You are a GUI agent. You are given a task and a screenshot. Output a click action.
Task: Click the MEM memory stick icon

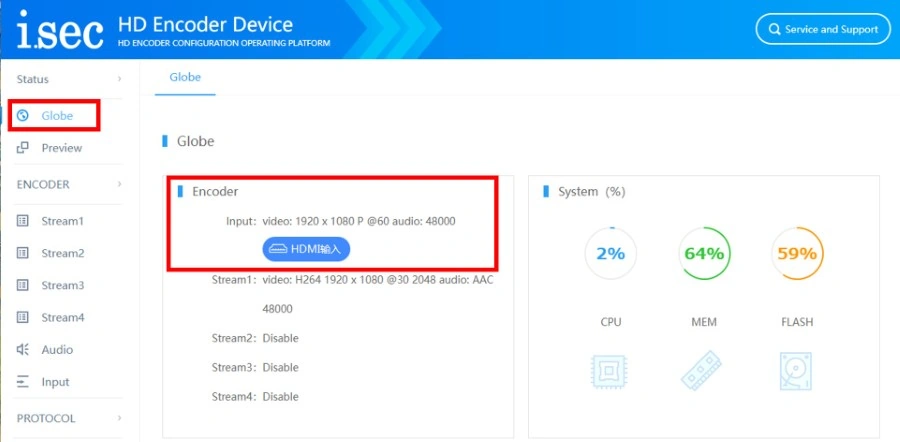(x=701, y=371)
